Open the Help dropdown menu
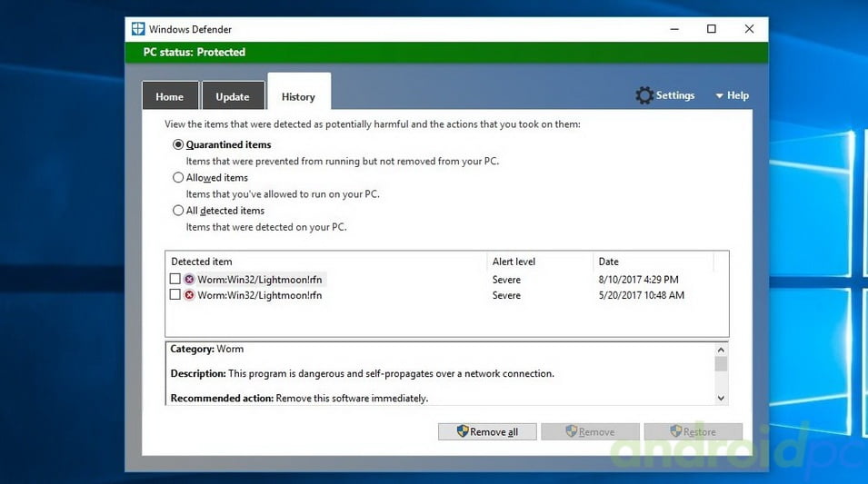The image size is (868, 484). point(732,95)
